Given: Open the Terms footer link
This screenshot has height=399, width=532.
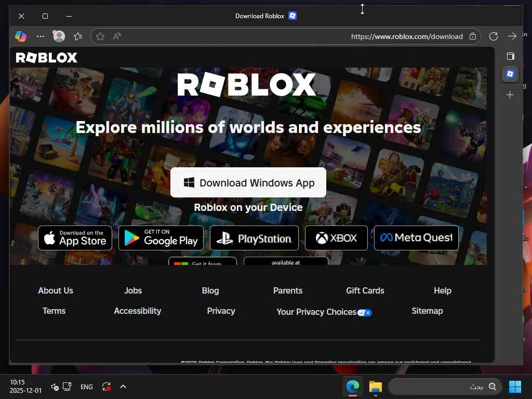Looking at the screenshot, I should click(54, 311).
